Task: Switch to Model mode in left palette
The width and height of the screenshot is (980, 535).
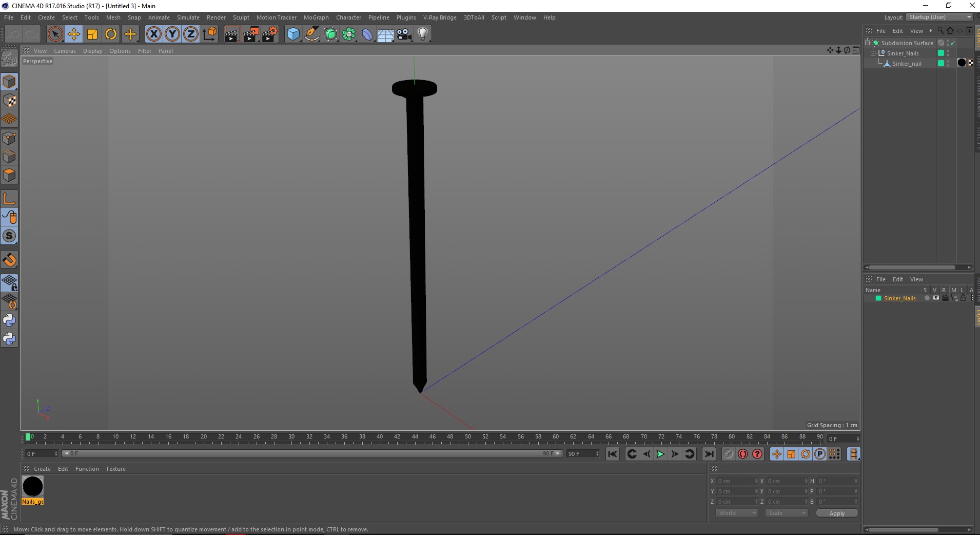Action: (x=10, y=82)
